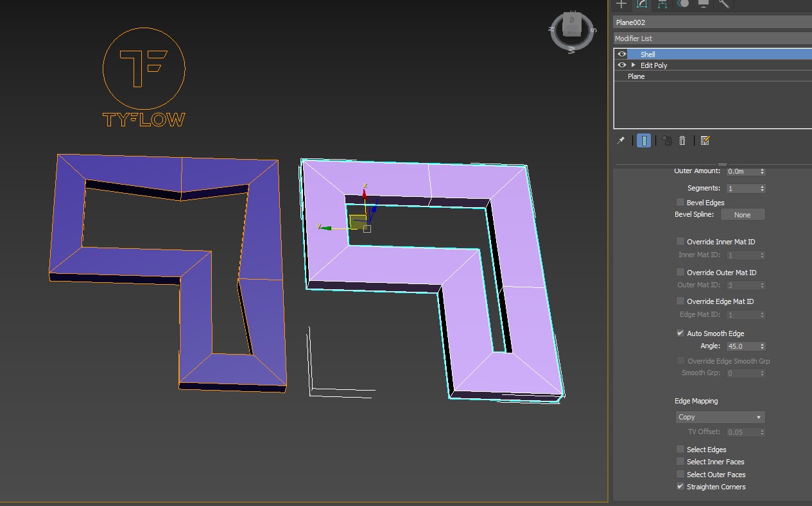Screen dimensions: 812x506
Task: Uncheck the Straighten Corners checkbox
Action: click(x=680, y=487)
